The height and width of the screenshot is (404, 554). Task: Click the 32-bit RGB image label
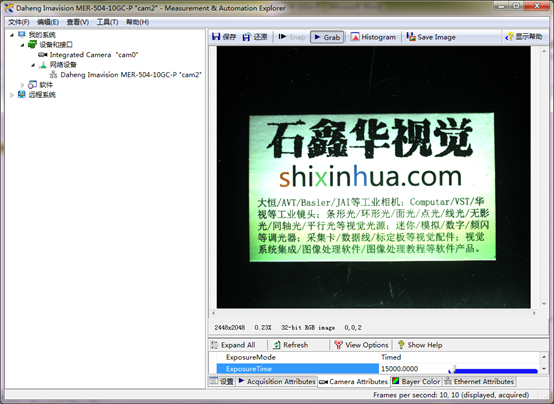308,328
